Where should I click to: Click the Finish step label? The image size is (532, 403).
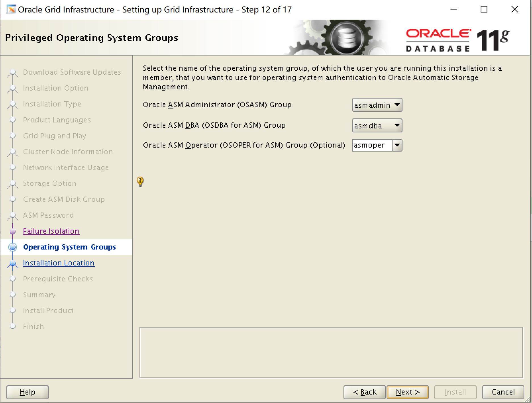coord(33,326)
